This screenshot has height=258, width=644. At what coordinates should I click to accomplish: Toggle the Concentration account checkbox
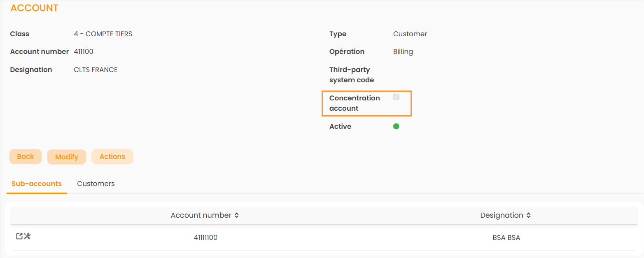click(x=396, y=97)
